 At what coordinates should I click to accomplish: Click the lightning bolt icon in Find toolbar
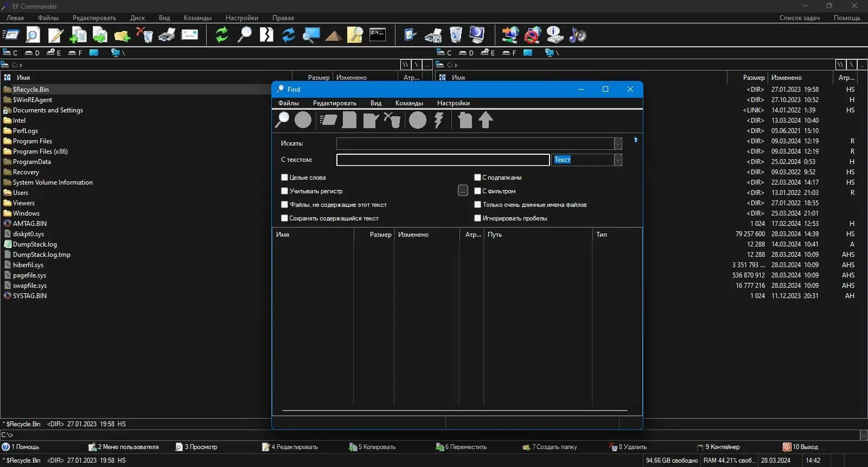[438, 120]
